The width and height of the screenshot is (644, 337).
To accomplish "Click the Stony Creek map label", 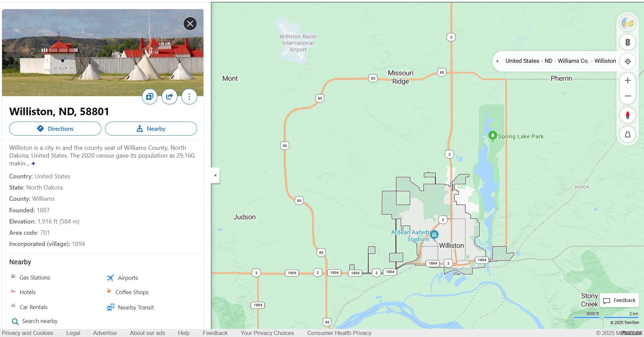I will point(589,300).
